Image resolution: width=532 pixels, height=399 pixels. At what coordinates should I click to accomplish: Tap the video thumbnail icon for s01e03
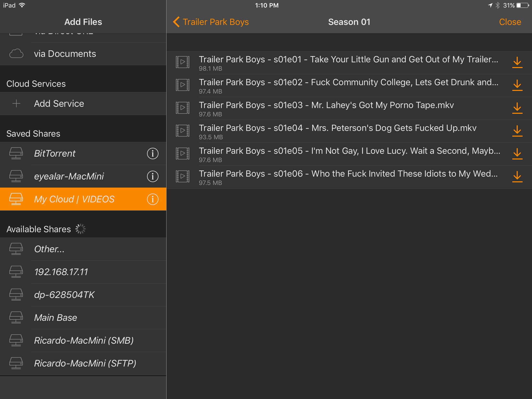(x=183, y=108)
